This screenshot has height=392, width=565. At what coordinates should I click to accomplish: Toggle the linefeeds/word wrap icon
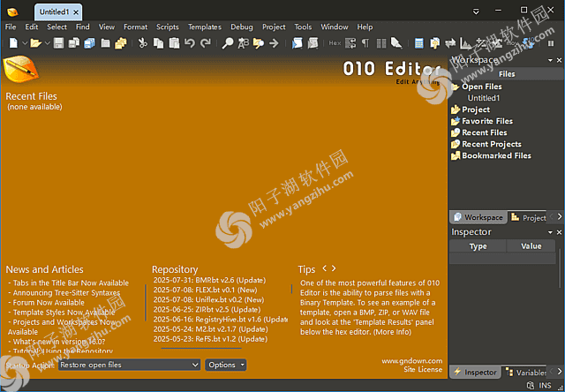(x=350, y=43)
